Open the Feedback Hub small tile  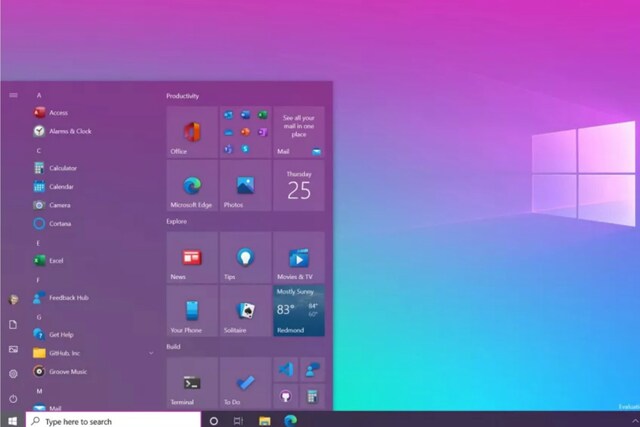[312, 370]
